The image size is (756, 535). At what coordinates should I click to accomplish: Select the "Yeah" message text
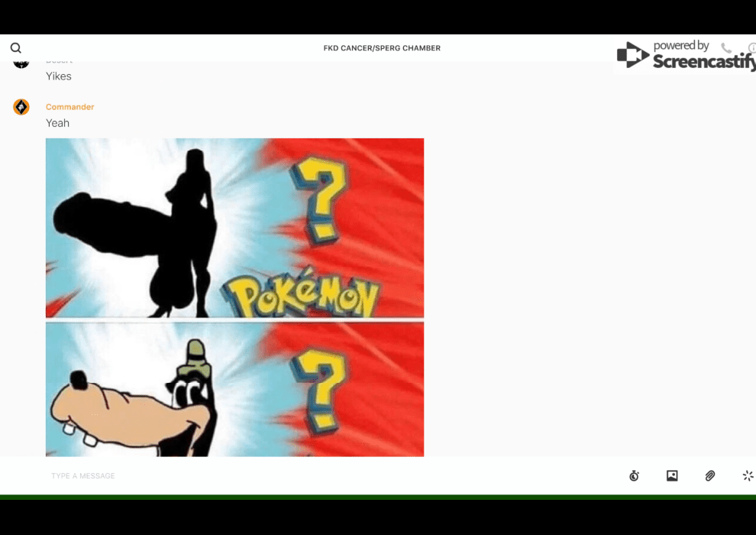click(57, 123)
